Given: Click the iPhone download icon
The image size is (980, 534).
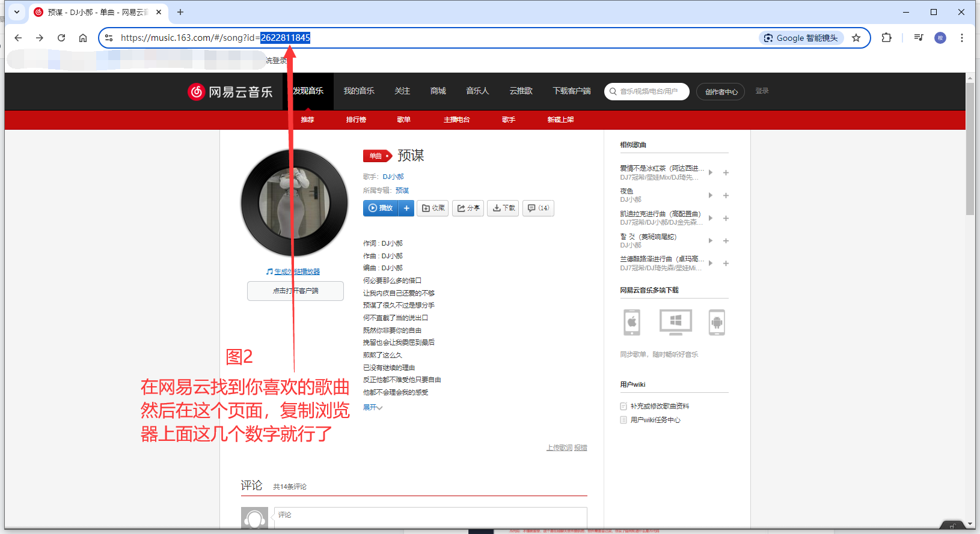Looking at the screenshot, I should pyautogui.click(x=632, y=323).
